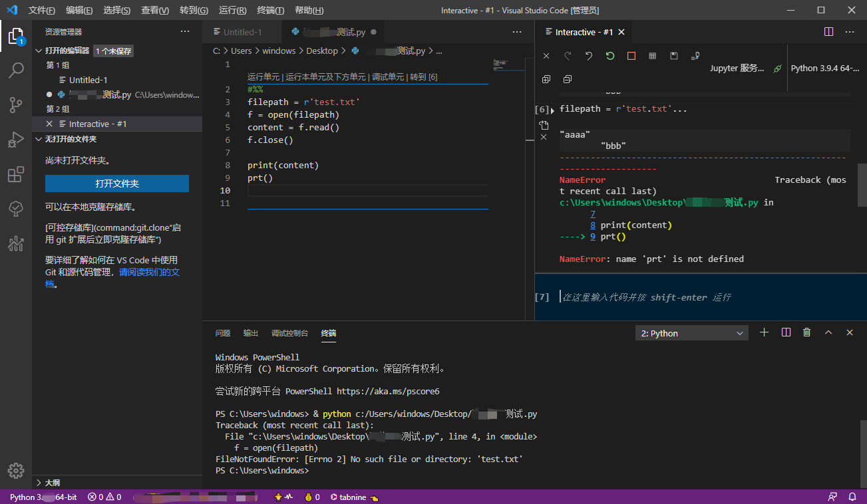Click the Undo arrow in Interactive toolbar
The width and height of the screenshot is (867, 504).
click(x=589, y=56)
